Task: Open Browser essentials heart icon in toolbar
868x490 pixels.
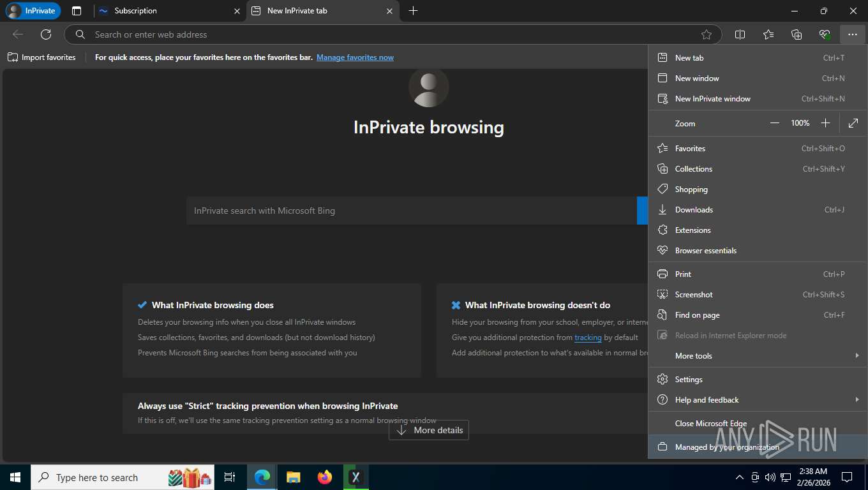Action: pos(825,34)
